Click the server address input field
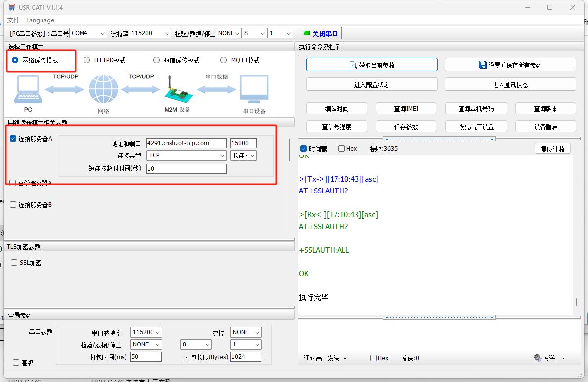The image size is (588, 382). [x=186, y=143]
